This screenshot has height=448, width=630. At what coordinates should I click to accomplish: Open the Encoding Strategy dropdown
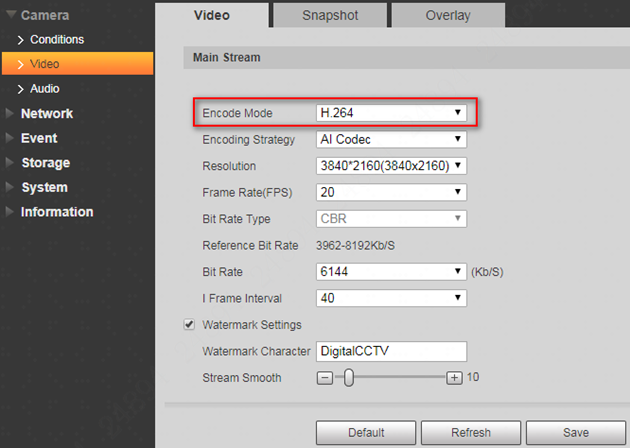[391, 140]
